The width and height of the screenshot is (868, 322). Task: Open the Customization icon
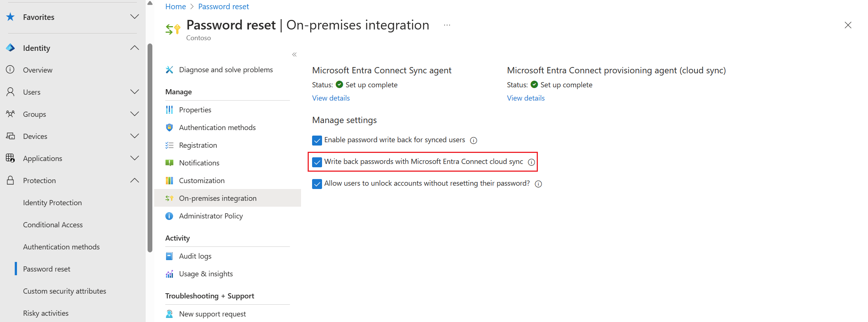(x=169, y=180)
